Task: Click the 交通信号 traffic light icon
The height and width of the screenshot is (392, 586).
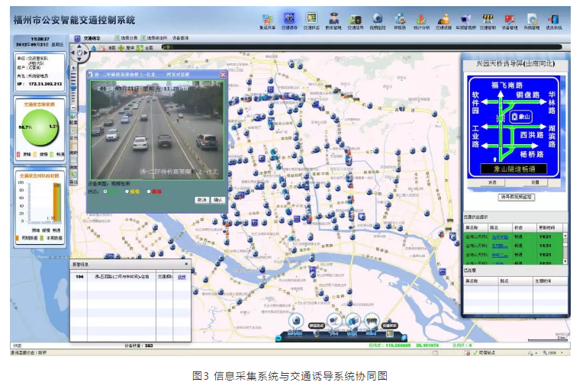Action: tap(356, 18)
